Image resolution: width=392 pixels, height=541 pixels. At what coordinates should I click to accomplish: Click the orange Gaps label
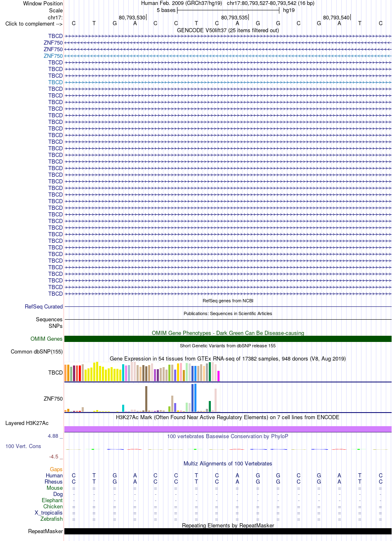coord(57,470)
